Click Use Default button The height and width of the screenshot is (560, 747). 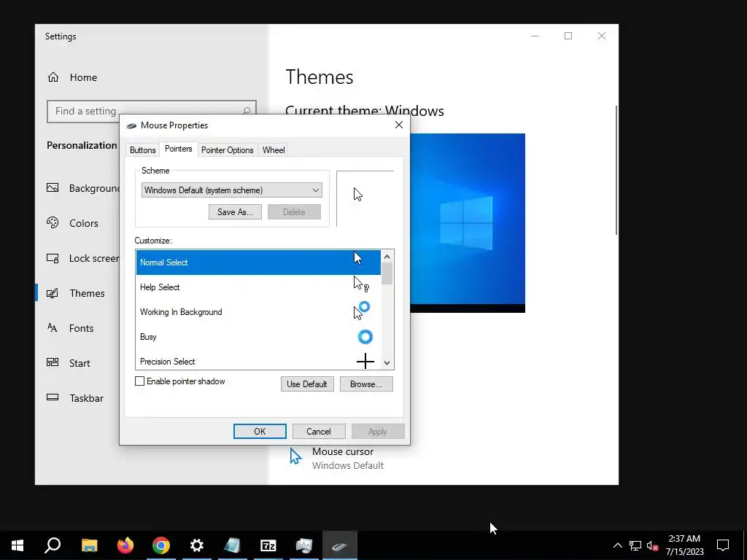pos(307,384)
